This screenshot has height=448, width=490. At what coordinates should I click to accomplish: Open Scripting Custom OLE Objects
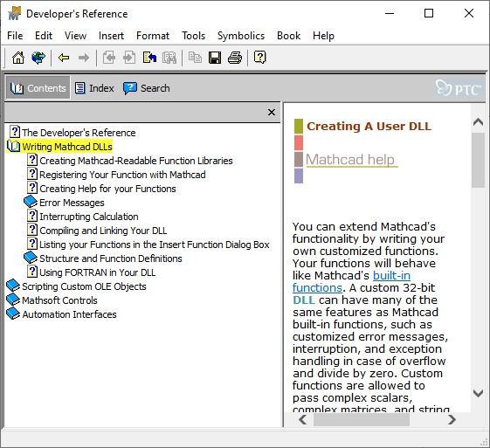[84, 286]
